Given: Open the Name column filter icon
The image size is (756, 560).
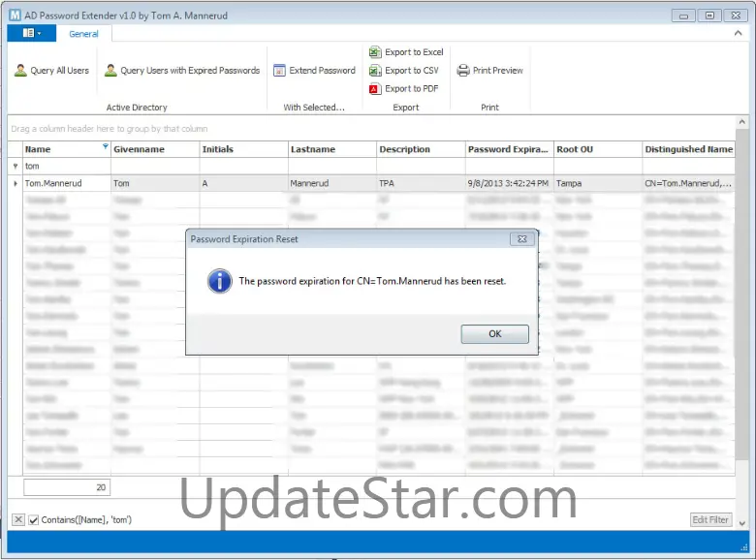Looking at the screenshot, I should (x=105, y=146).
